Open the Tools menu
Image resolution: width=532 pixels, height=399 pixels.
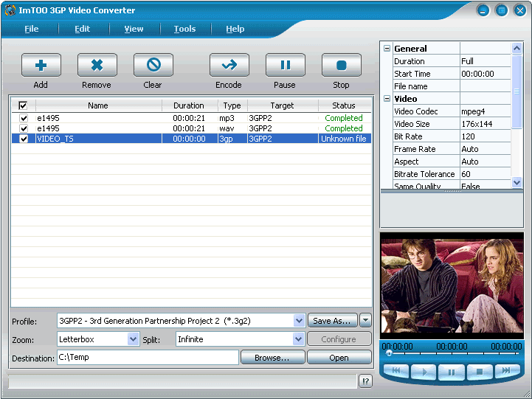click(x=184, y=29)
